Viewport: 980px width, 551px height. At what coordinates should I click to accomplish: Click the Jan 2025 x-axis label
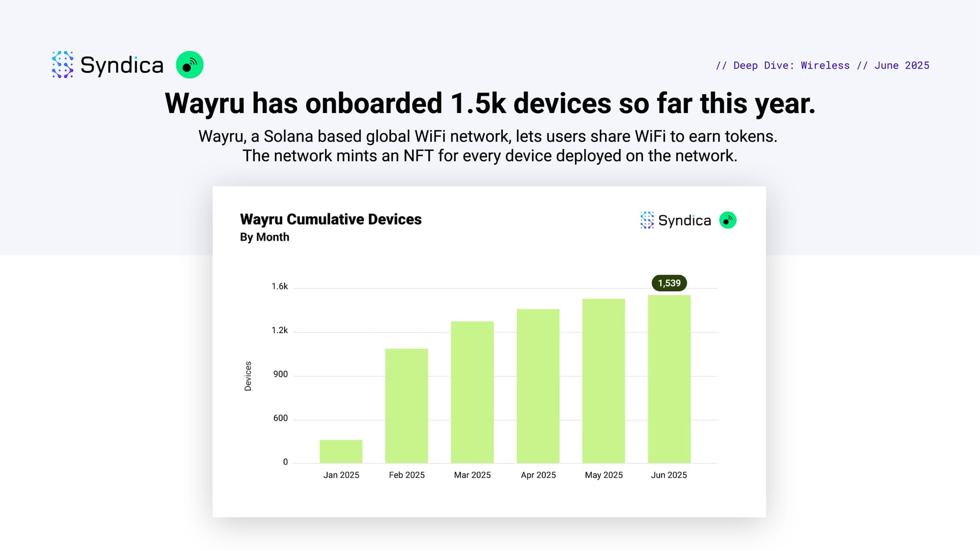[x=341, y=475]
